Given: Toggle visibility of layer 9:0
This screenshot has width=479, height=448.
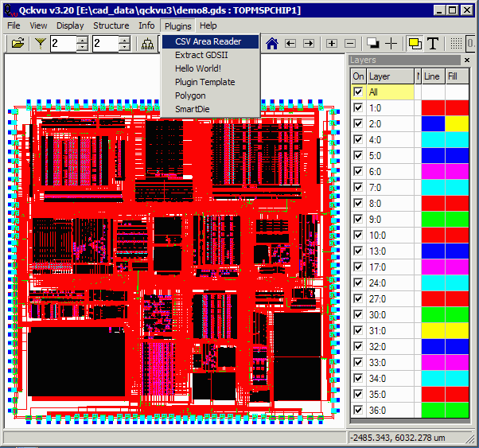Looking at the screenshot, I should point(358,219).
